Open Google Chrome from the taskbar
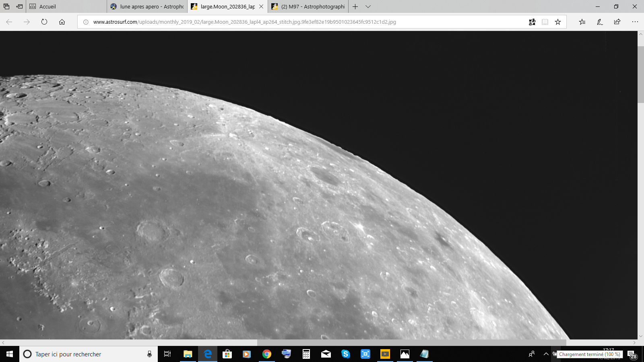 (267, 354)
